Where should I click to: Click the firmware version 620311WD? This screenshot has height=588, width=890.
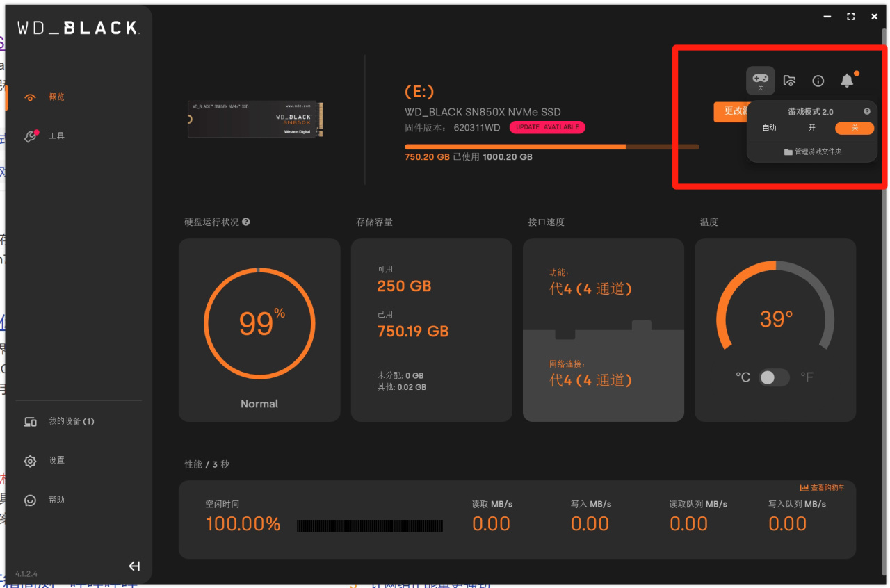point(477,128)
